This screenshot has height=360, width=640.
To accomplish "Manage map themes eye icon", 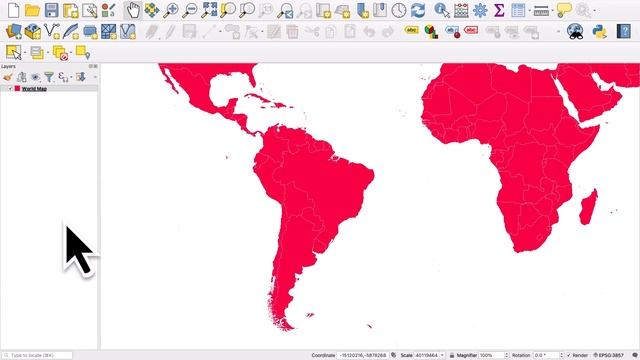I will 36,77.
